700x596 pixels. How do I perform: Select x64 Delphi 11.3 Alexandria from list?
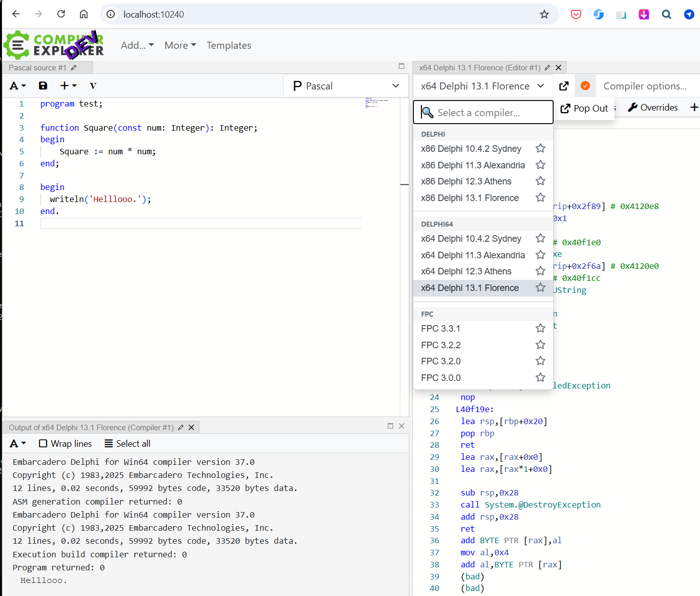click(473, 255)
